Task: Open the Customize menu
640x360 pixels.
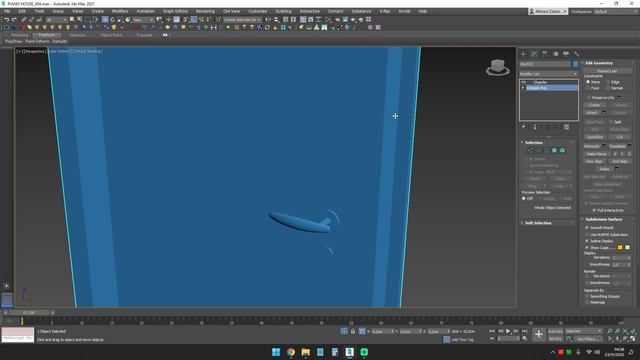Action: tap(258, 11)
